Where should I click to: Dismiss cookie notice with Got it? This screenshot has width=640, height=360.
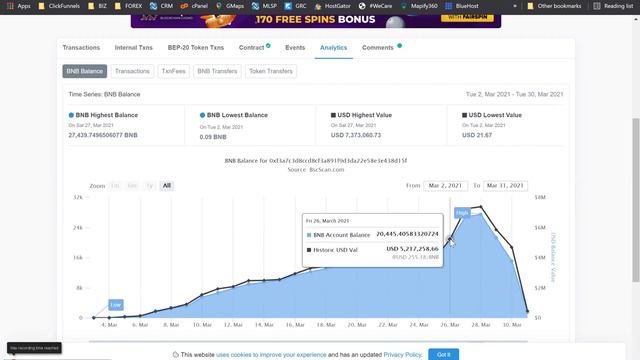click(x=444, y=354)
